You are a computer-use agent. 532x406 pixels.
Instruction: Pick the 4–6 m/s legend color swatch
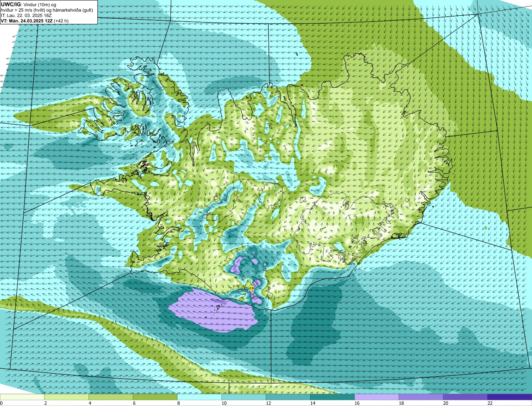(111, 397)
